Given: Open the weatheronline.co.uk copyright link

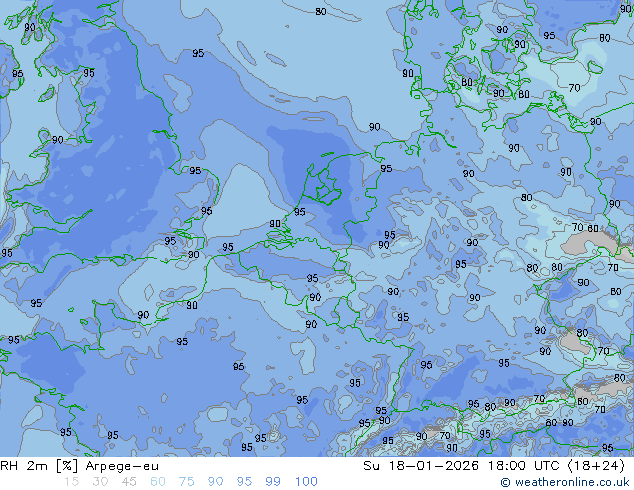Looking at the screenshot, I should tap(564, 482).
